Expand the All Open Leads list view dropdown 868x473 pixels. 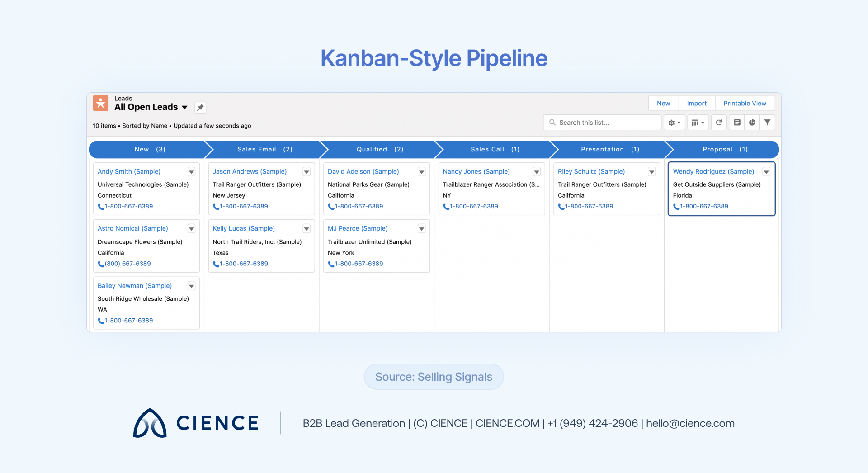[x=185, y=108]
